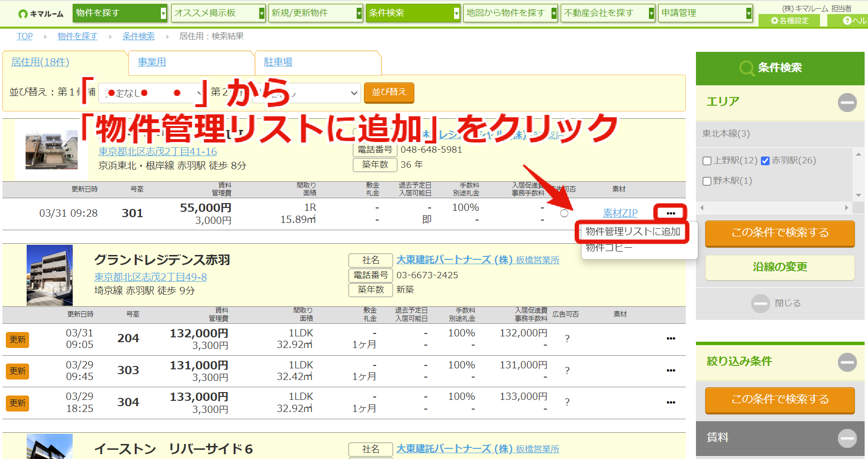The width and height of the screenshot is (868, 459).
Task: Open the 条件検索 breadcrumb link
Action: tap(139, 36)
